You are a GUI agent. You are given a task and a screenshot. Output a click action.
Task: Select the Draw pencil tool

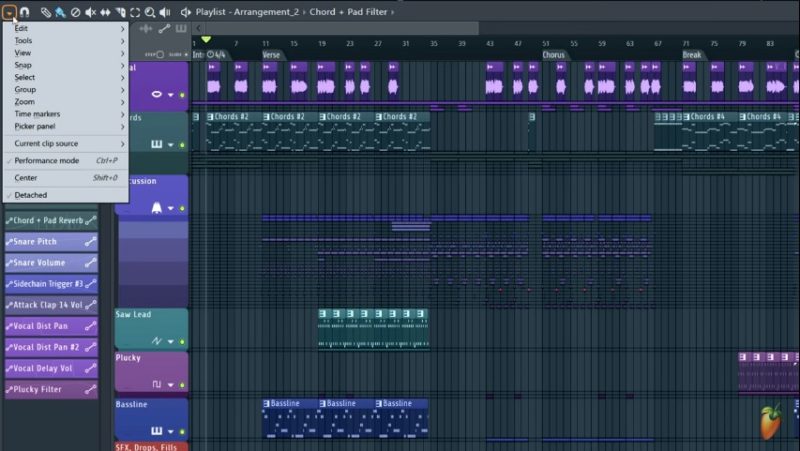point(45,12)
